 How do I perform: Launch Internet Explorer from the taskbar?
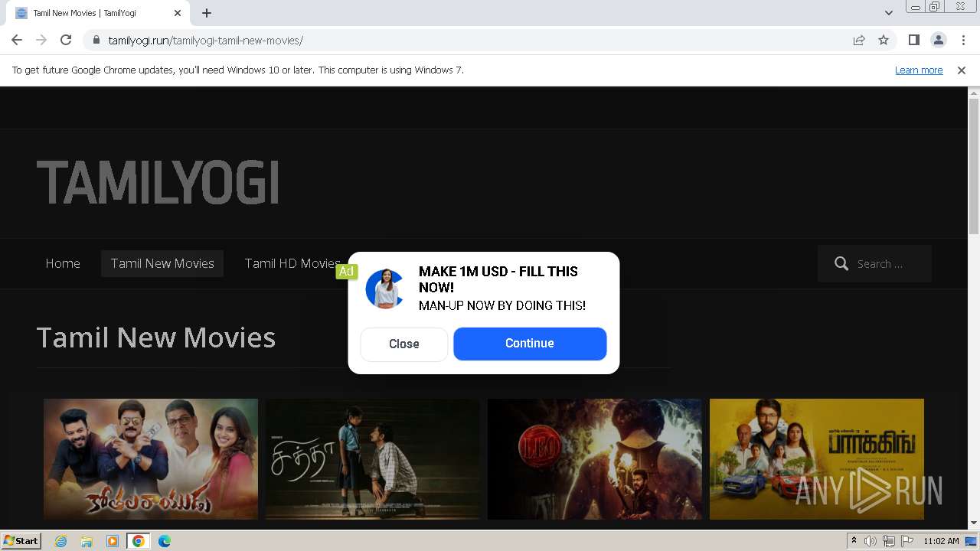pos(61,541)
